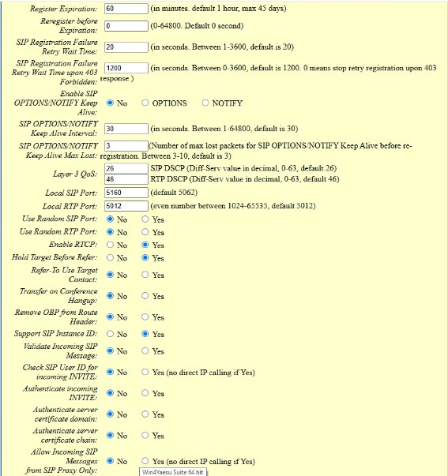The width and height of the screenshot is (448, 476).
Task: Set Transfer on Conference Hangup to No
Action: (x=110, y=296)
